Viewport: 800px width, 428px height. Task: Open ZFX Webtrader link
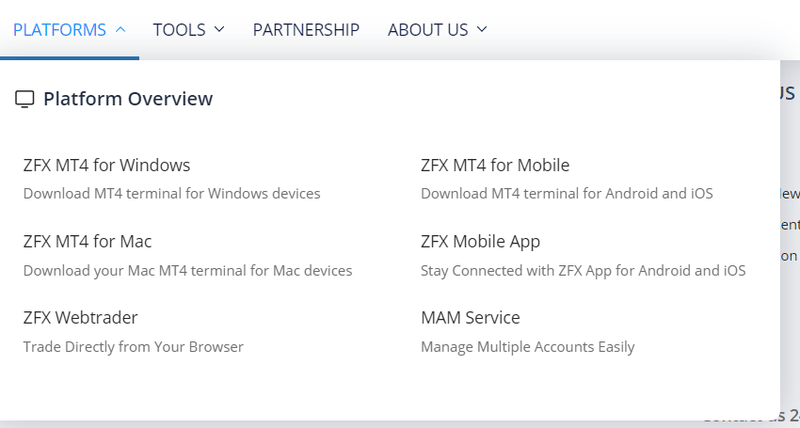pyautogui.click(x=80, y=318)
